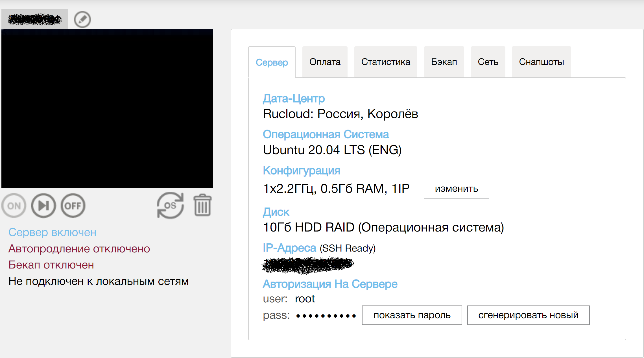Open the Статистика tab
This screenshot has width=644, height=358.
pyautogui.click(x=386, y=62)
